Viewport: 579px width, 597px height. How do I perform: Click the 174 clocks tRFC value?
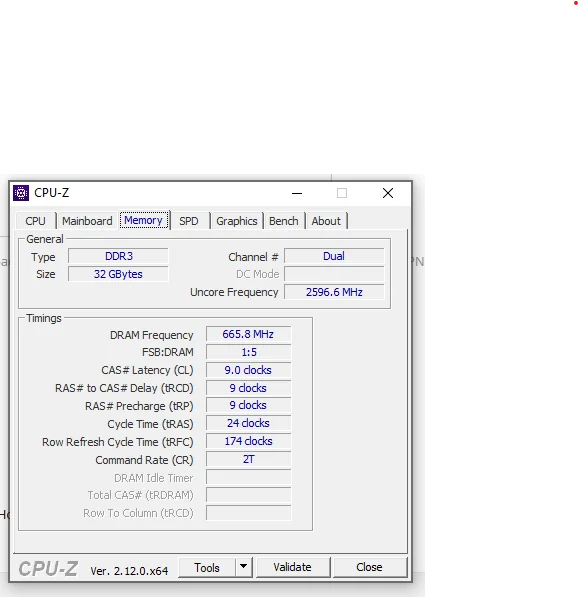(249, 441)
